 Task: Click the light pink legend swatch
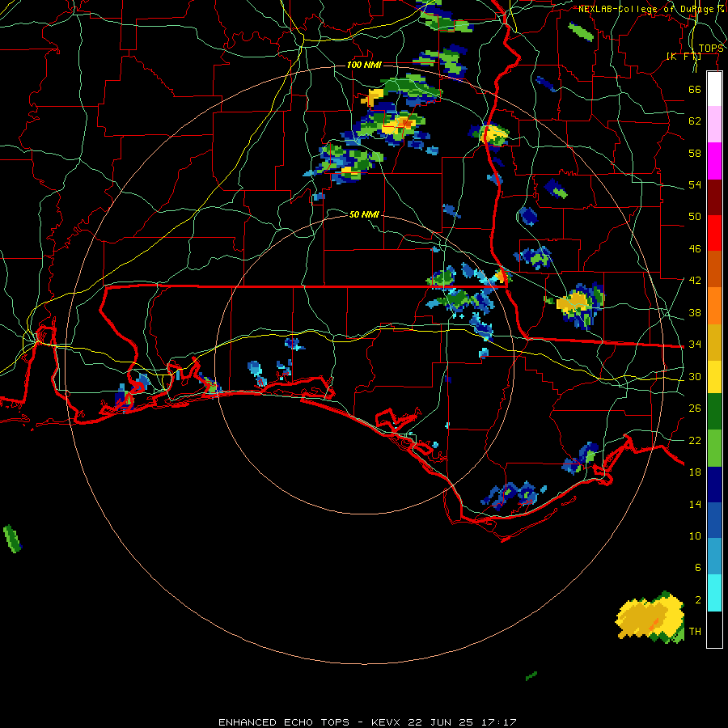point(714,124)
